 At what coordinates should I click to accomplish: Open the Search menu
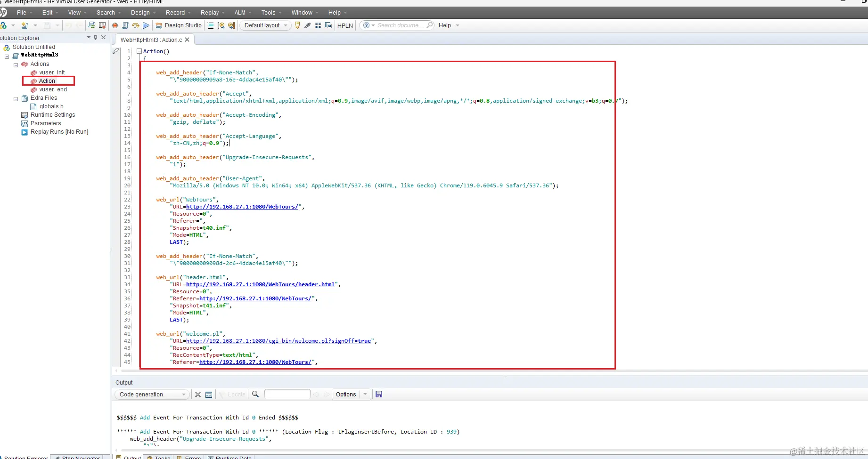[x=106, y=13]
